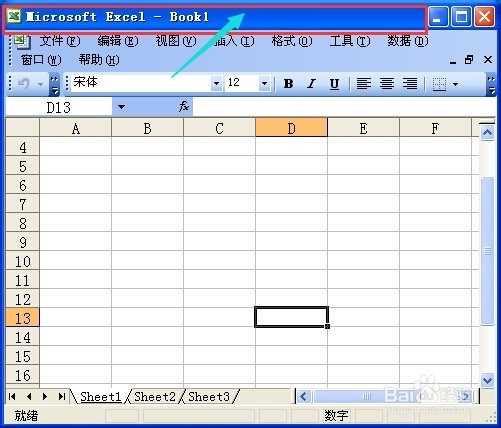Click the Excel icon in title bar
The image size is (501, 428).
[x=14, y=16]
